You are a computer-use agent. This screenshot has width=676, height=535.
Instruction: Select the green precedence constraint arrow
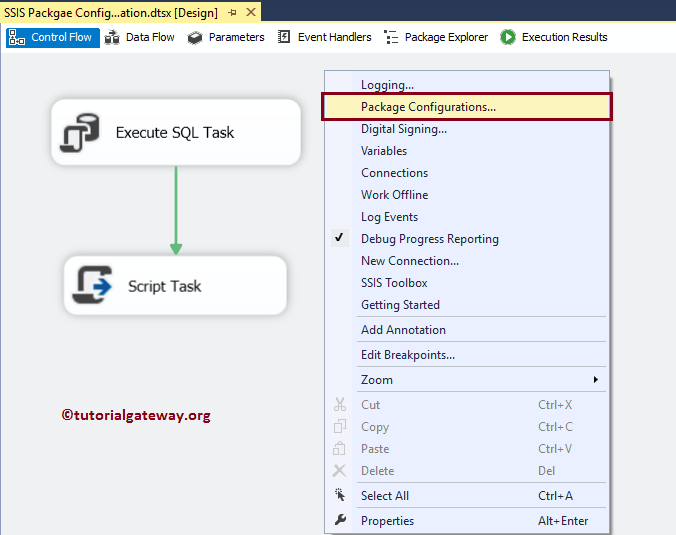point(176,210)
